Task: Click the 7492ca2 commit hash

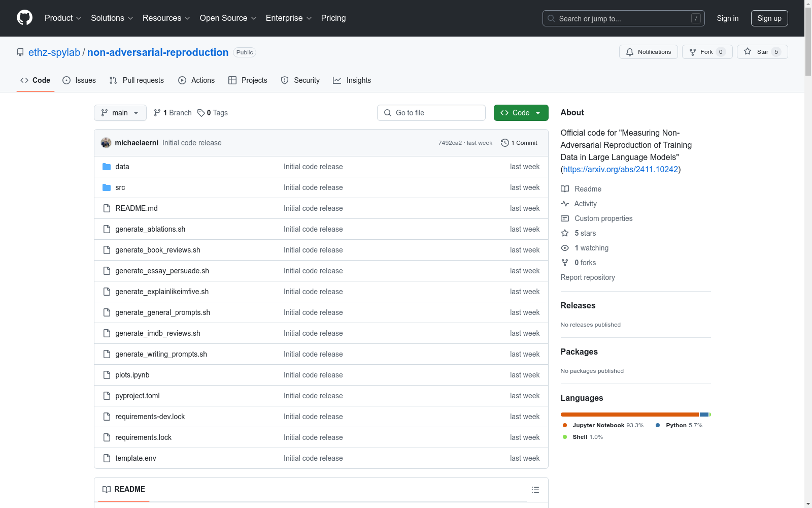Action: (x=450, y=143)
